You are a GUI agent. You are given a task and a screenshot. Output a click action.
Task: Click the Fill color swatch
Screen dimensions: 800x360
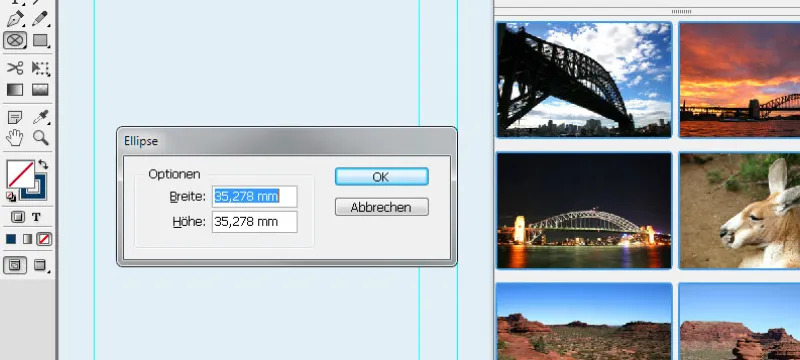tap(21, 174)
